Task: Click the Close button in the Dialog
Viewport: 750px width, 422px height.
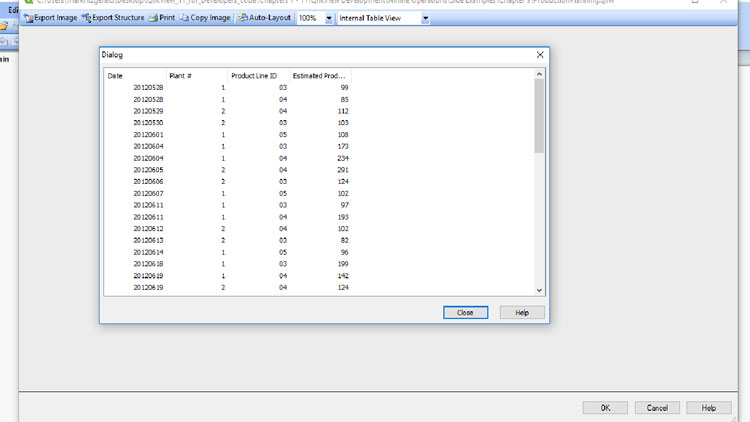Action: coord(465,312)
